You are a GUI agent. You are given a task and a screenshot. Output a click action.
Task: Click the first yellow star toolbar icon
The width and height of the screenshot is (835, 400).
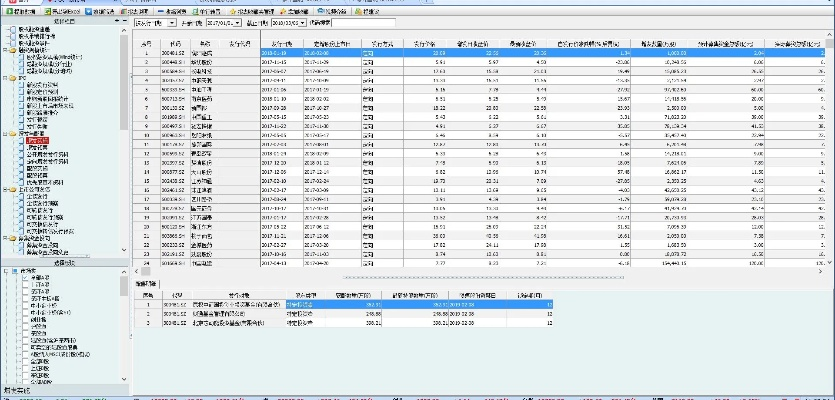[233, 11]
